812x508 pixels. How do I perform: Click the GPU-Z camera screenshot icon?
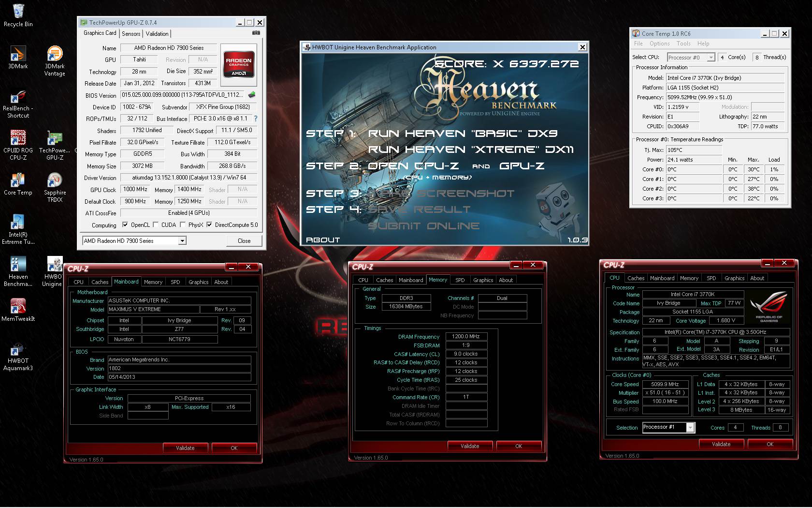coord(256,33)
